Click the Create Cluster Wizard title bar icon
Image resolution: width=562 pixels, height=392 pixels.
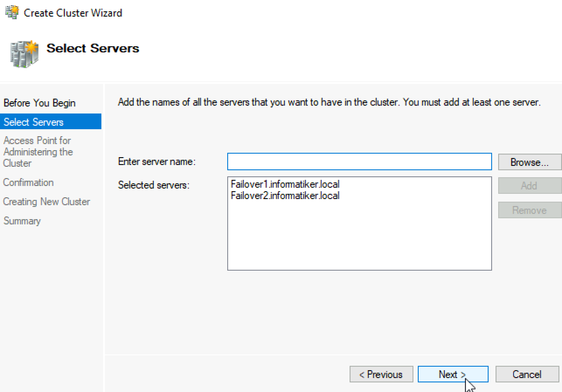point(12,12)
